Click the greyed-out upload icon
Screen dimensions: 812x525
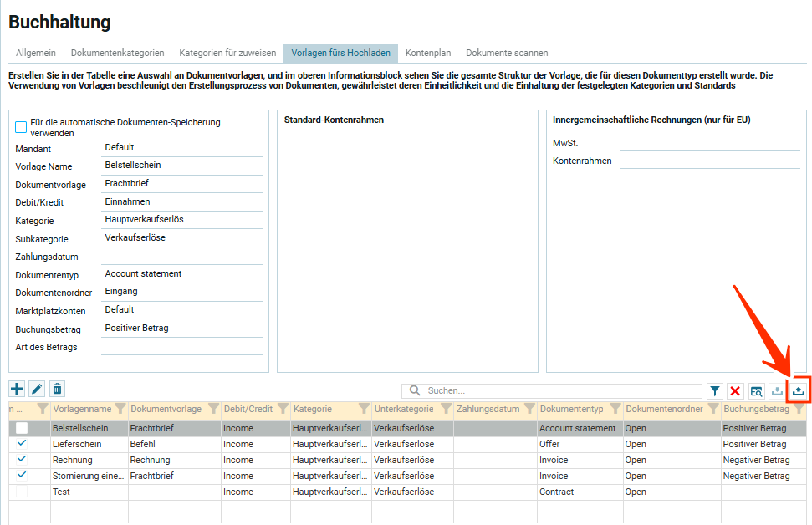[778, 390]
